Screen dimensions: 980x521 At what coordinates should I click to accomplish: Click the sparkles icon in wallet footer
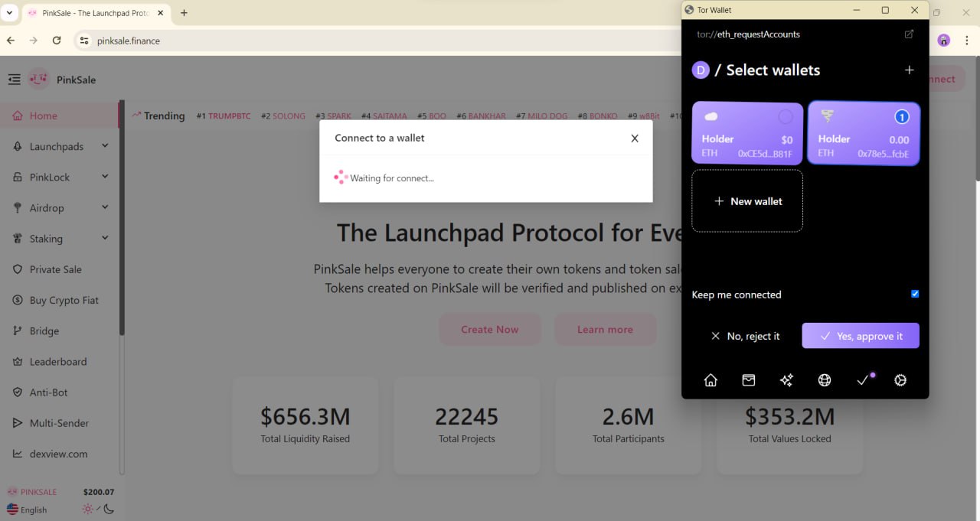[786, 380]
